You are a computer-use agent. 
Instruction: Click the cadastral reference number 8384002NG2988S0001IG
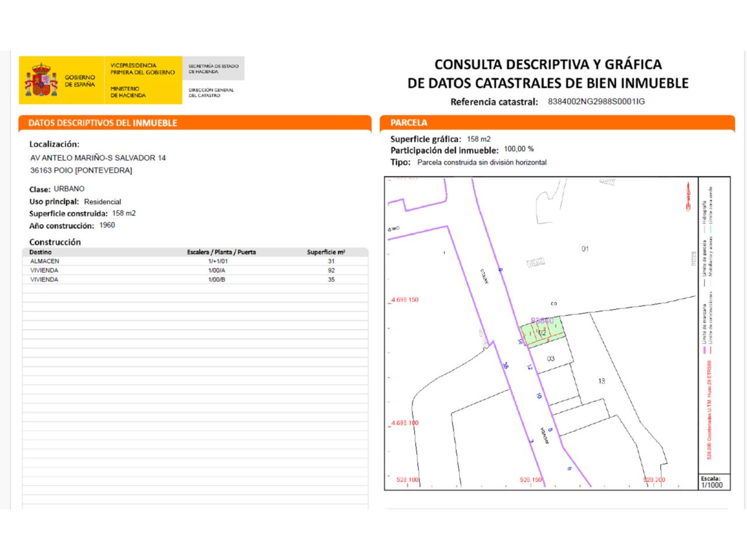(596, 101)
